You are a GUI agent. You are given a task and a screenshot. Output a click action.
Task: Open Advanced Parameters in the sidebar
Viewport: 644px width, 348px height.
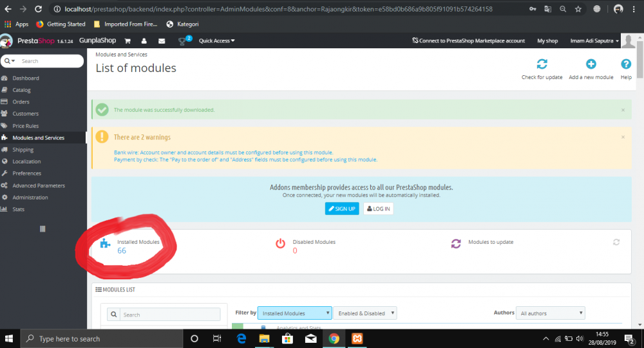38,185
